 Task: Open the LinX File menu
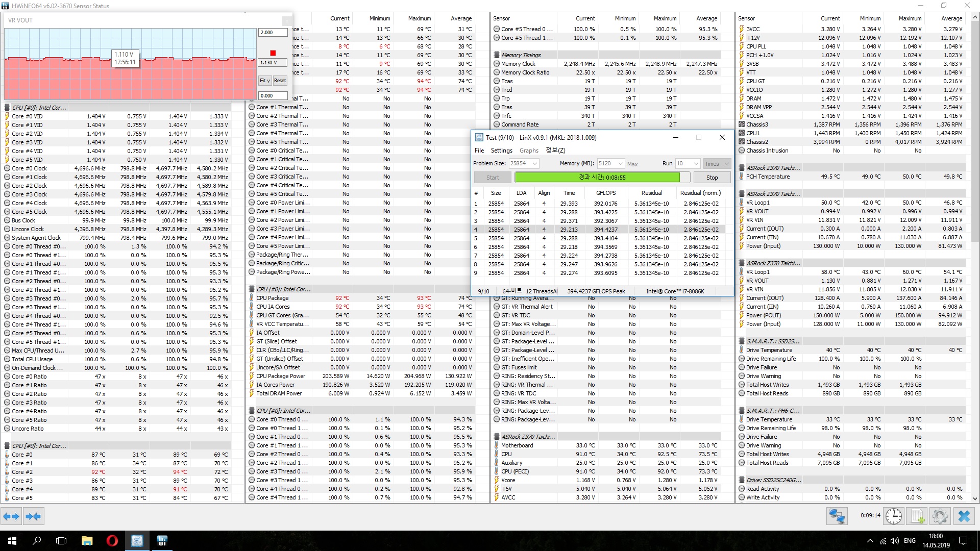(479, 151)
